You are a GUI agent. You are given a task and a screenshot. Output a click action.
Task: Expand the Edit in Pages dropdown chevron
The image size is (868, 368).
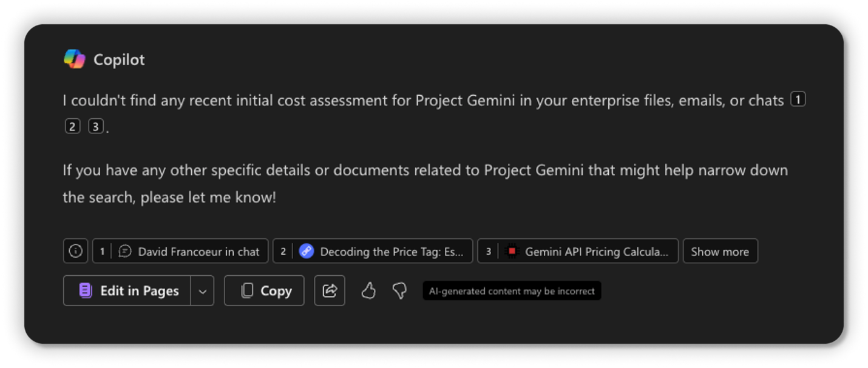(202, 290)
